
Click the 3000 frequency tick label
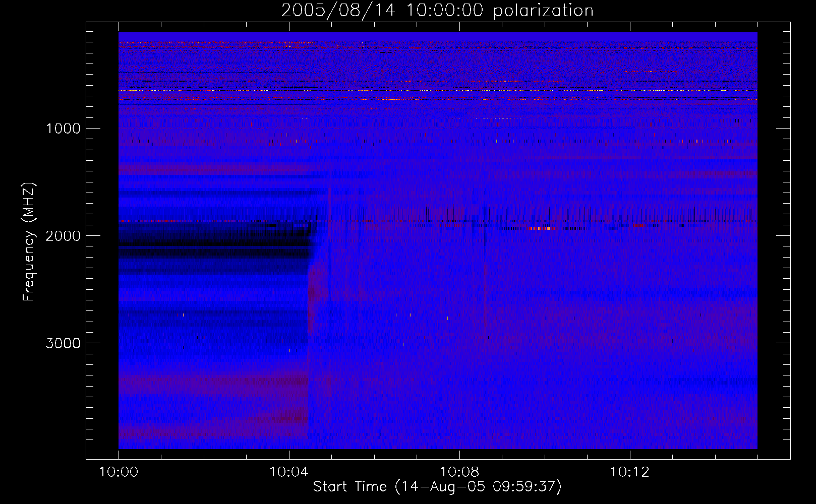(x=63, y=343)
